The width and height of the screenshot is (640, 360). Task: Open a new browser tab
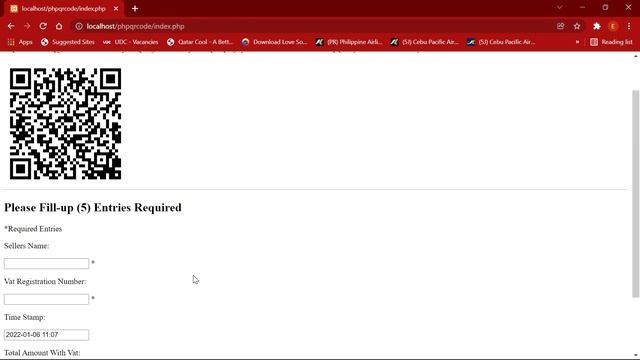coord(135,9)
